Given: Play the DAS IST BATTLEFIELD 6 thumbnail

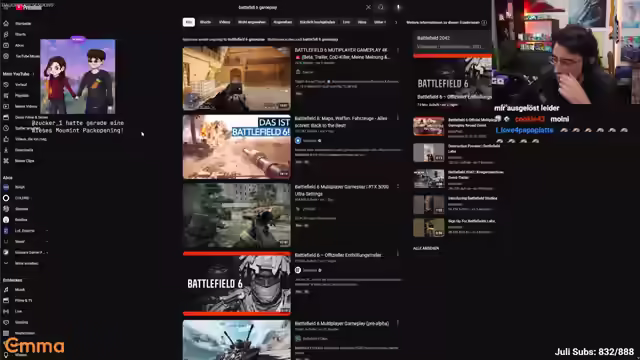Looking at the screenshot, I should (x=237, y=147).
